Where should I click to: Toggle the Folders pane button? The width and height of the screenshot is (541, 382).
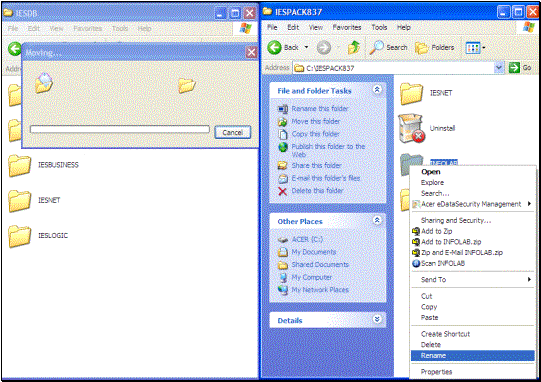434,48
